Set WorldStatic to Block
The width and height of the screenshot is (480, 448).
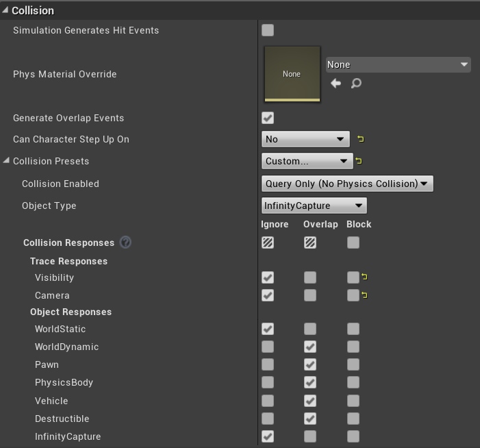[353, 329]
